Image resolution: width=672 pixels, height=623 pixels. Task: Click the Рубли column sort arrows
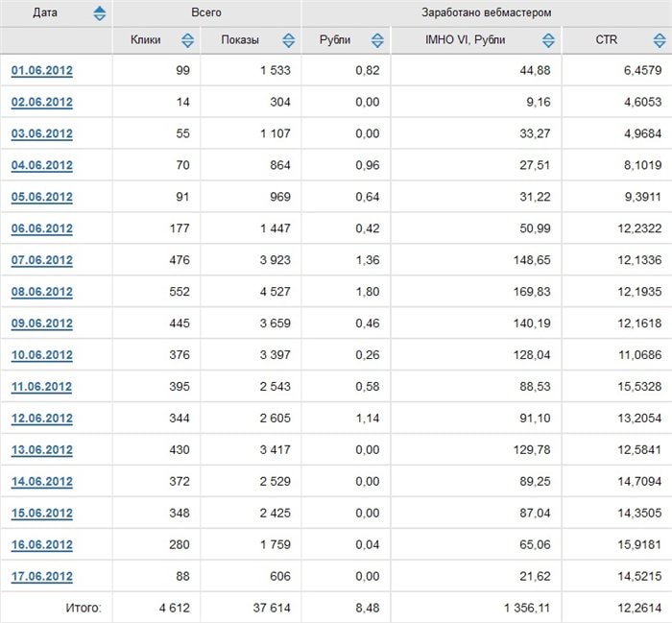click(378, 40)
